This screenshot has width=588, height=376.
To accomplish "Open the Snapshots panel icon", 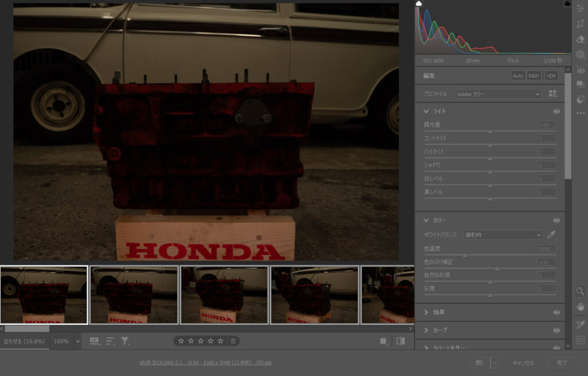I will tap(581, 84).
